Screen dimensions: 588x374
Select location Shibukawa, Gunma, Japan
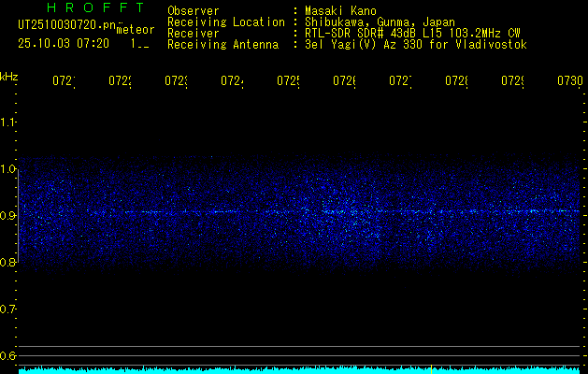(x=380, y=22)
